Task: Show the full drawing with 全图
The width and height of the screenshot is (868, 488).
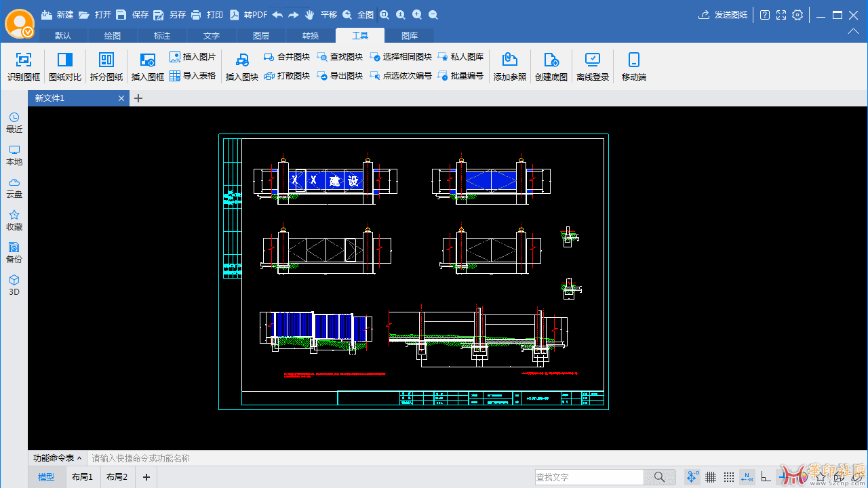Action: coord(358,14)
